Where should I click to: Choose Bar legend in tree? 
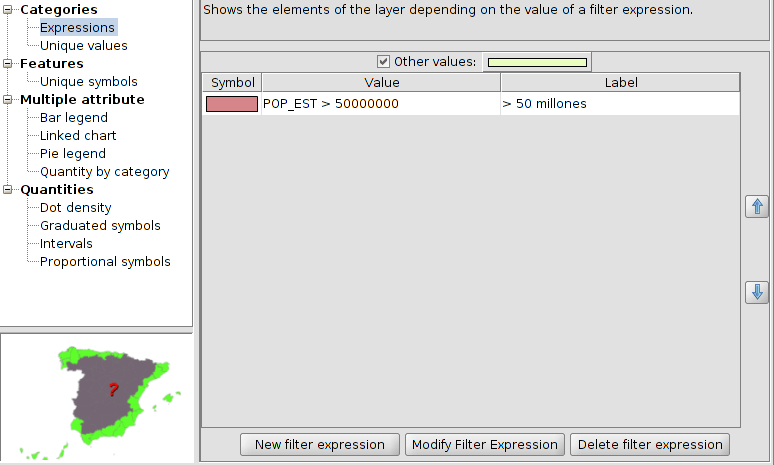click(73, 118)
